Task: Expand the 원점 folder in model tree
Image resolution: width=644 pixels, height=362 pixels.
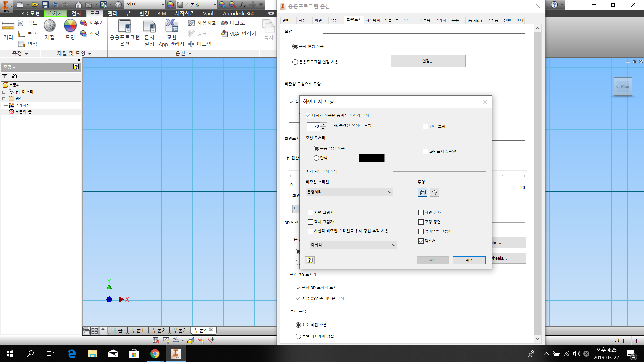Action: (x=4, y=99)
